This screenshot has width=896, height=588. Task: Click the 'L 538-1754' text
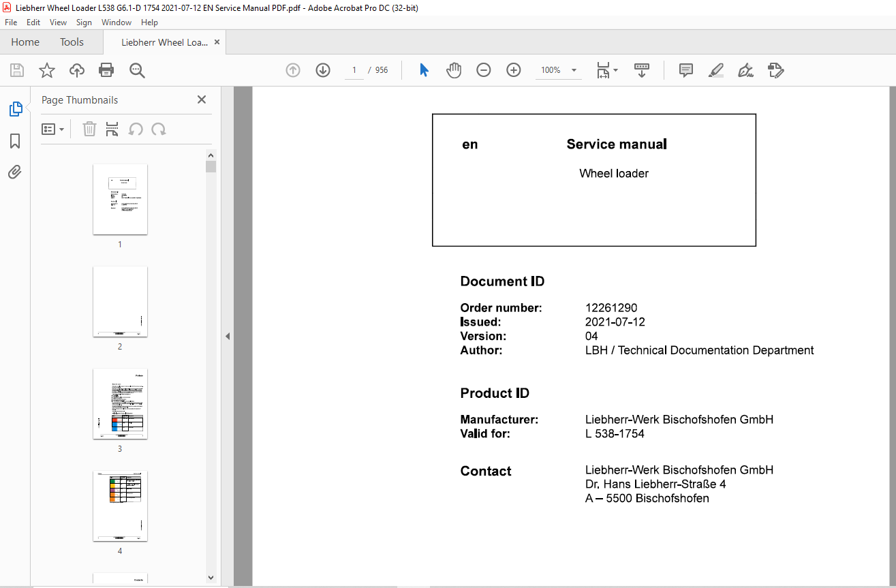point(615,433)
